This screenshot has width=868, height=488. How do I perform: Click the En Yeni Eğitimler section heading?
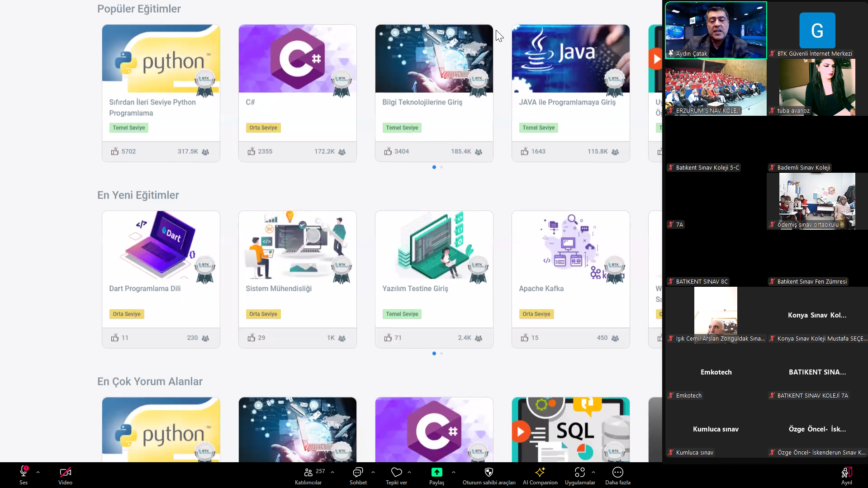138,195
